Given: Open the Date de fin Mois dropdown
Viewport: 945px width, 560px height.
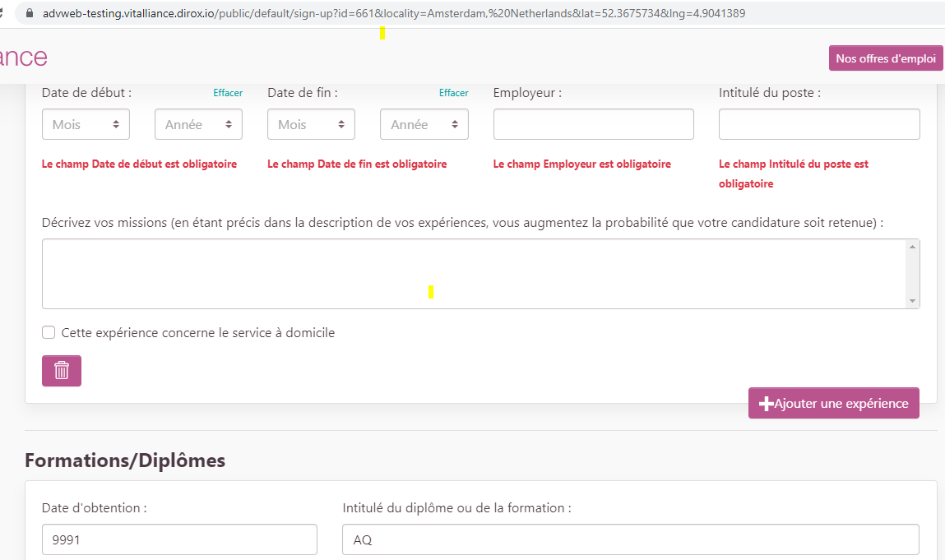Looking at the screenshot, I should (311, 124).
